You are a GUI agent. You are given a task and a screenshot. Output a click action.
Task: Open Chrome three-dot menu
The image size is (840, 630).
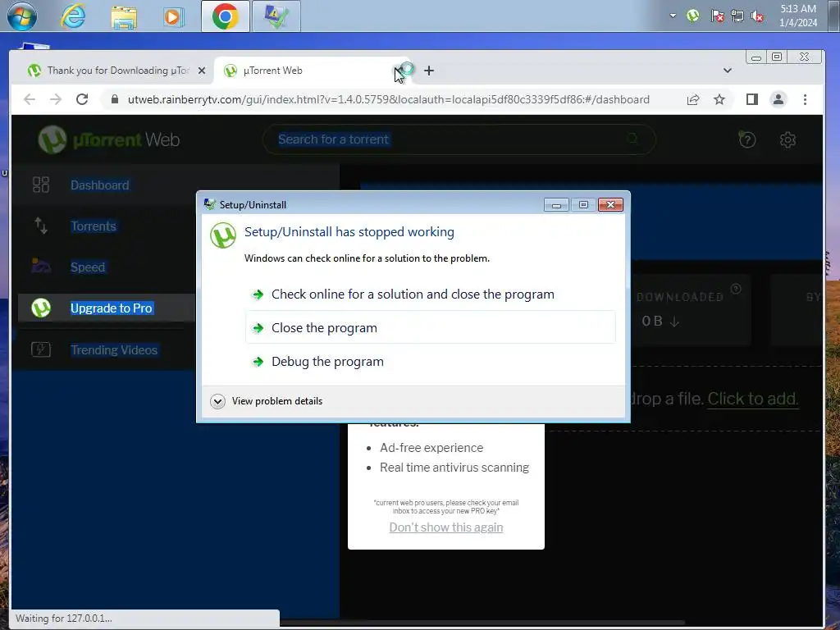coord(805,99)
